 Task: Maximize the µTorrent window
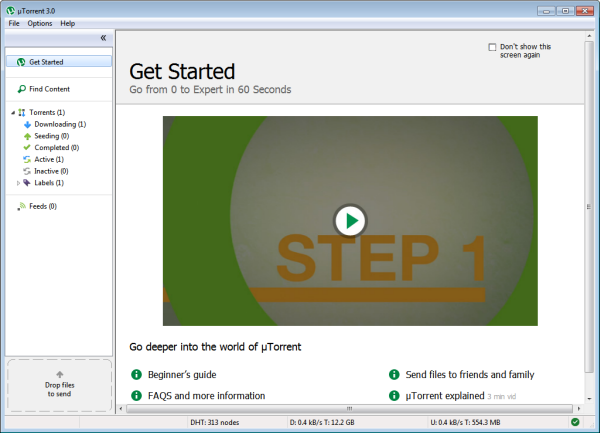tap(565, 11)
